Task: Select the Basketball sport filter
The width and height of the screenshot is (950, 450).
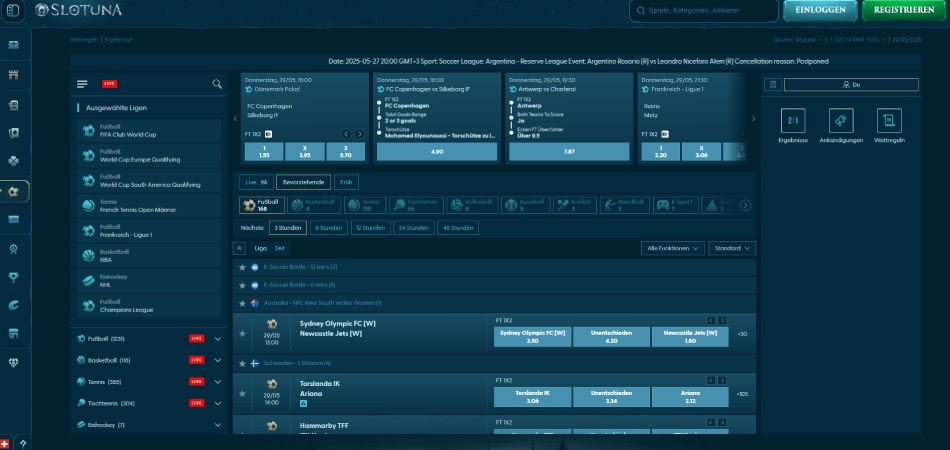Action: pyautogui.click(x=314, y=205)
